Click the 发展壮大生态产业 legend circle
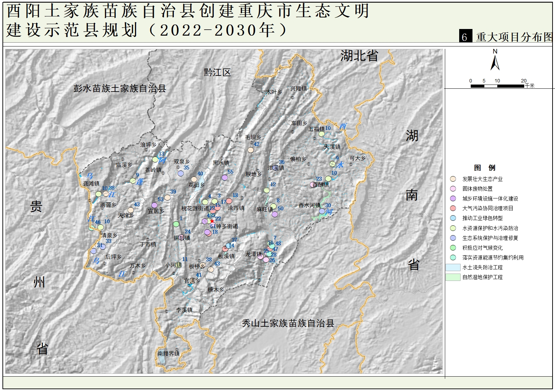The width and height of the screenshot is (555, 392). tap(453, 179)
